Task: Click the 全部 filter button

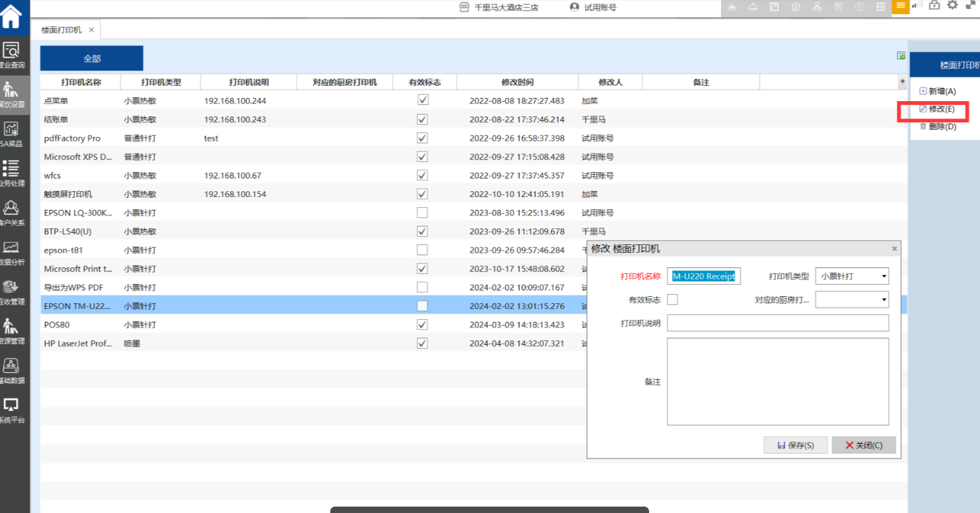Action: click(x=92, y=58)
